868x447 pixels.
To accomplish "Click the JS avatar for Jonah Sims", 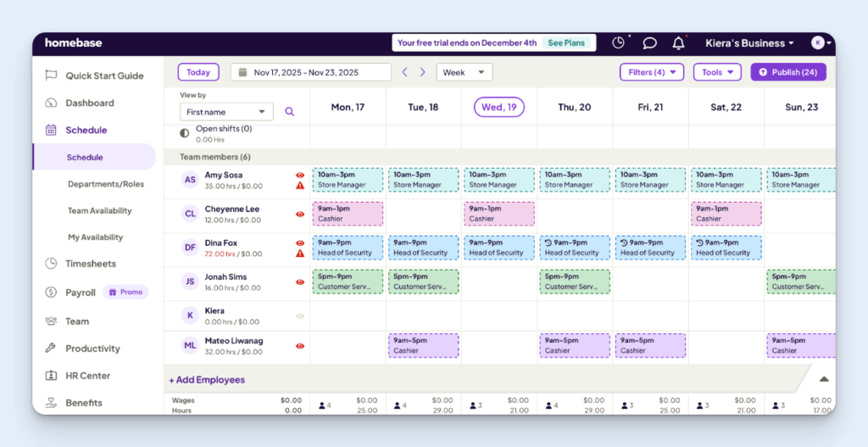I will pos(190,282).
